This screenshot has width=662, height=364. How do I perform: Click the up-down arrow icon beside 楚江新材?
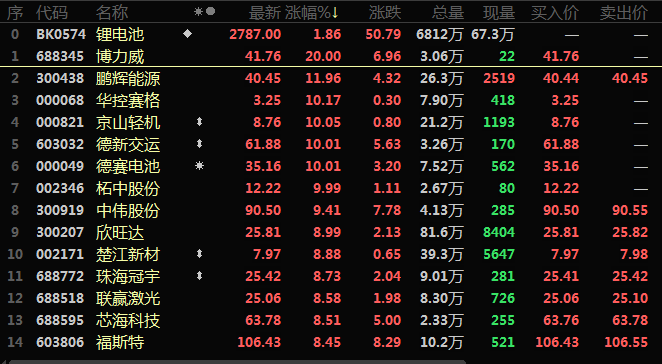click(x=199, y=254)
